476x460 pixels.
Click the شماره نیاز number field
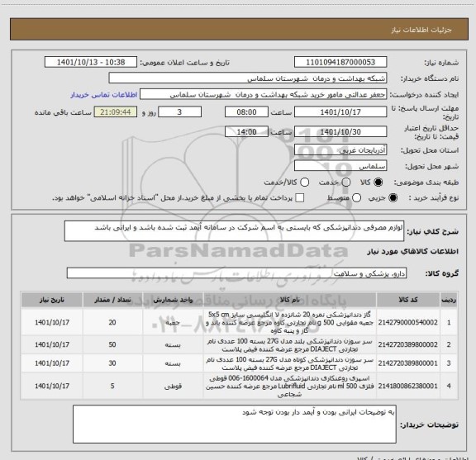coord(340,62)
